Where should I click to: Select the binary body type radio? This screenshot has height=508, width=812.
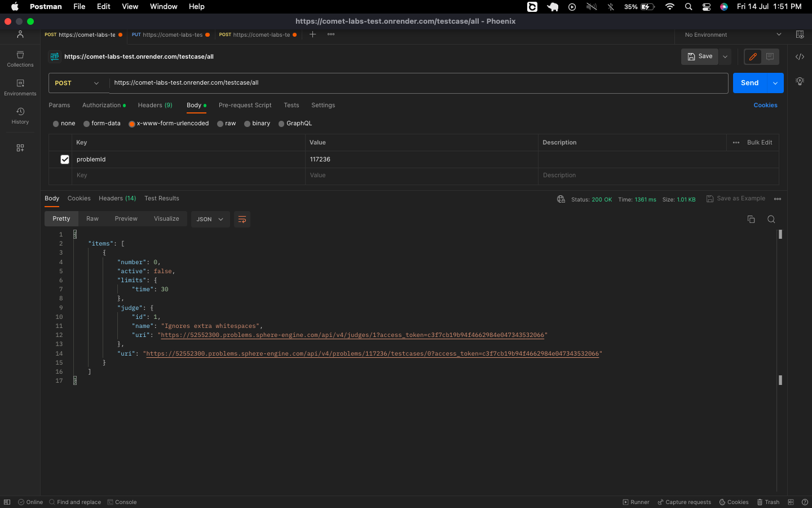pos(247,124)
